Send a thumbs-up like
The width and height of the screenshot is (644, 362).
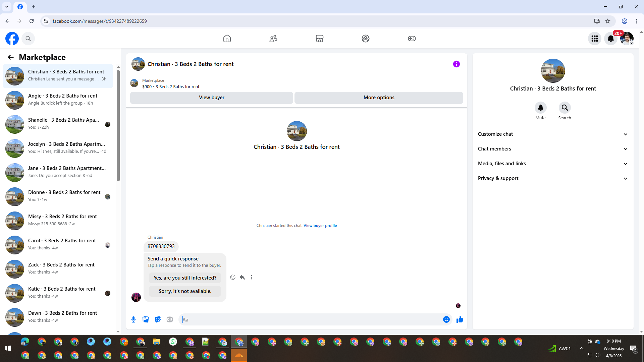(x=460, y=319)
